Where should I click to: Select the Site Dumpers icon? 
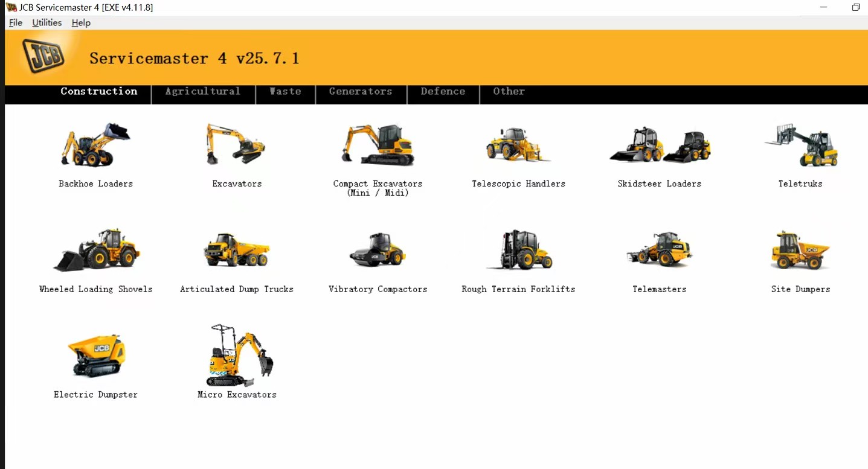(800, 250)
